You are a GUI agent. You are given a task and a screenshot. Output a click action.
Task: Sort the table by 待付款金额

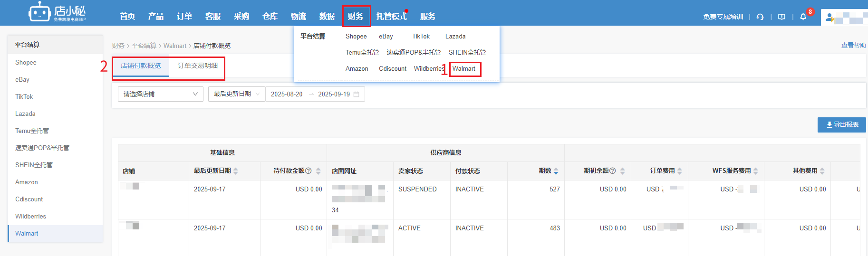click(x=318, y=171)
